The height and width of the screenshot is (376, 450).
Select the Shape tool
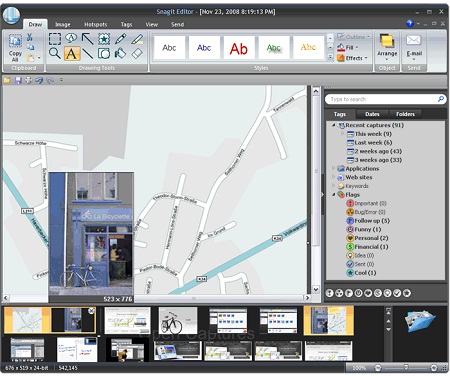(x=104, y=53)
